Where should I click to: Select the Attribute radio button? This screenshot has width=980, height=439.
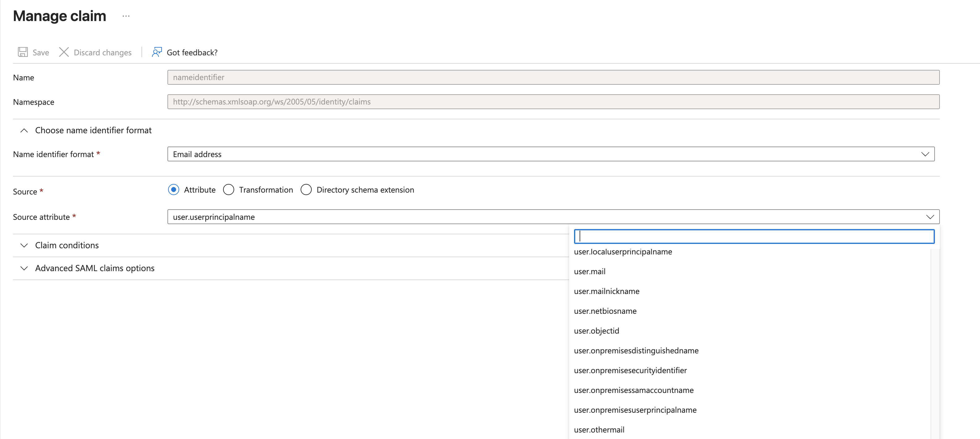coord(174,190)
